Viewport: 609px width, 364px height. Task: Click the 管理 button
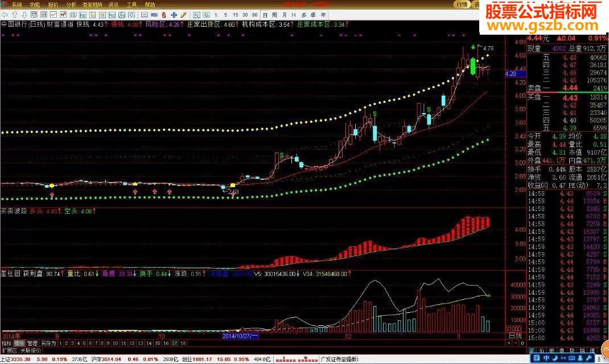(32, 343)
